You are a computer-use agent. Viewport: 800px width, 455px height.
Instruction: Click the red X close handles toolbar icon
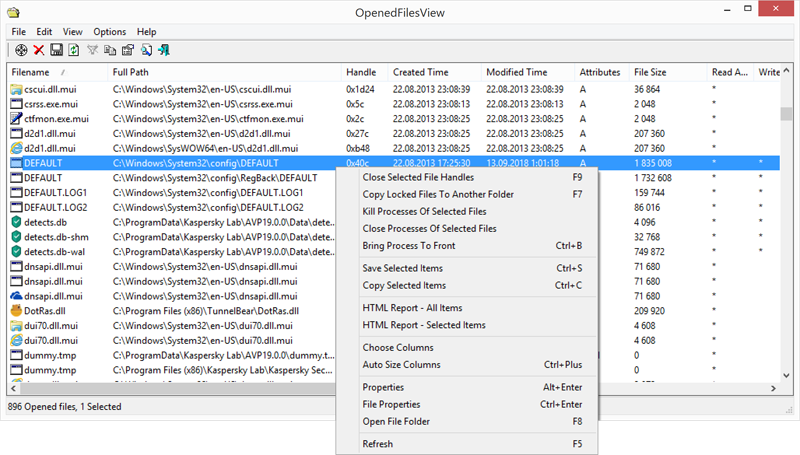point(39,50)
